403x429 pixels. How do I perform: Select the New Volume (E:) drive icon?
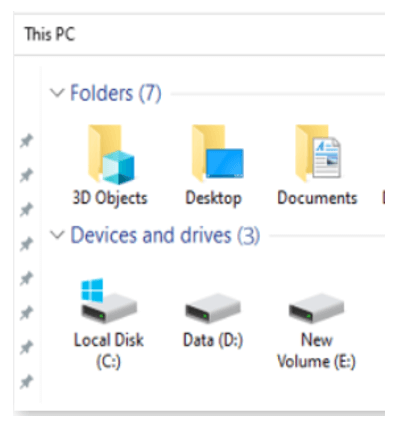pos(316,308)
